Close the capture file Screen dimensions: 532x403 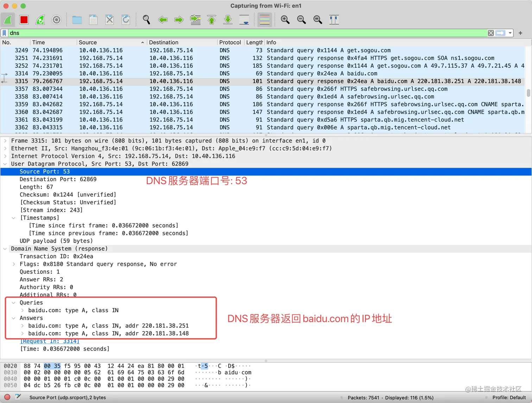[x=109, y=20]
